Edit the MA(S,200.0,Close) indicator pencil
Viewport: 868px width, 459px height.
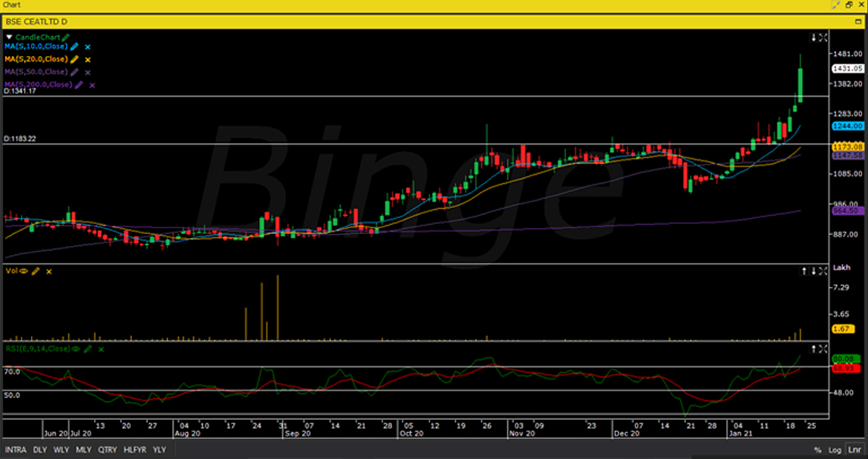[x=79, y=84]
